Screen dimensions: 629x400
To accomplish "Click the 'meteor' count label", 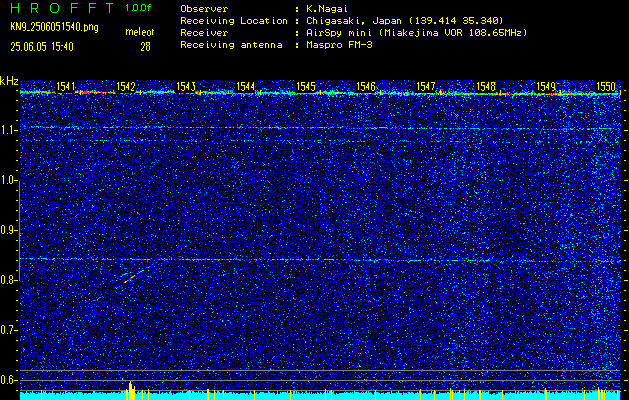I will [140, 32].
